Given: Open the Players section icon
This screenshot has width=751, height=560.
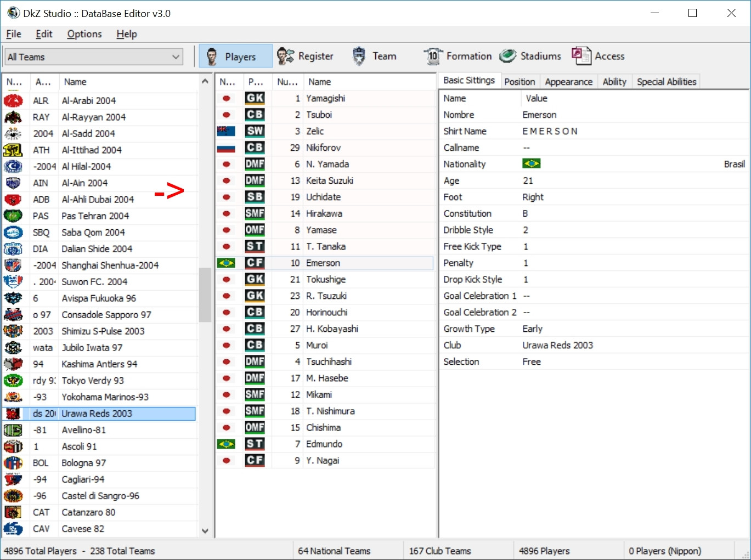Looking at the screenshot, I should coord(212,56).
